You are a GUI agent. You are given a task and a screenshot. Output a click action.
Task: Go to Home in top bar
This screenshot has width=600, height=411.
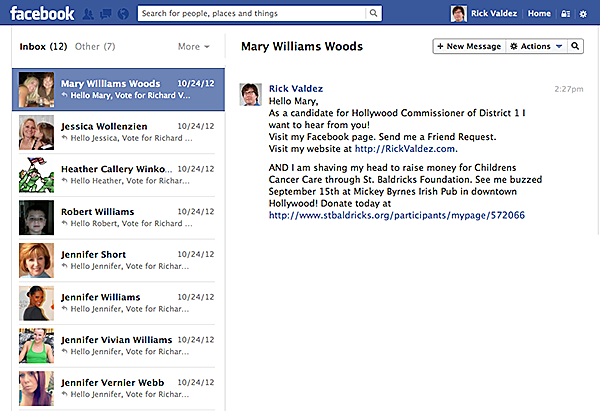click(539, 13)
